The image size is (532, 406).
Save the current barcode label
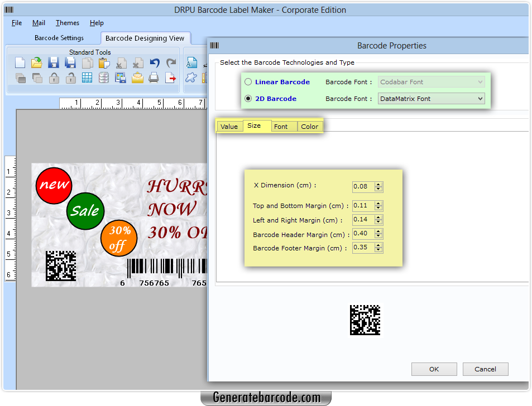click(53, 62)
